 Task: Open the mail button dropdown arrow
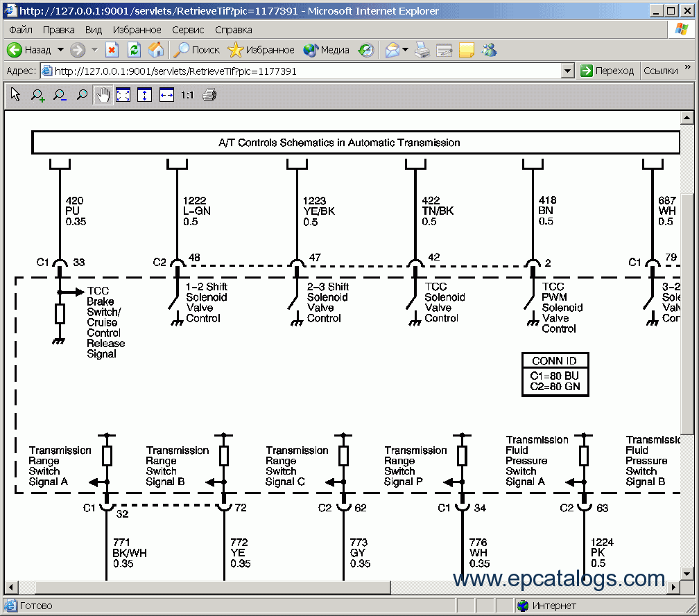point(405,50)
